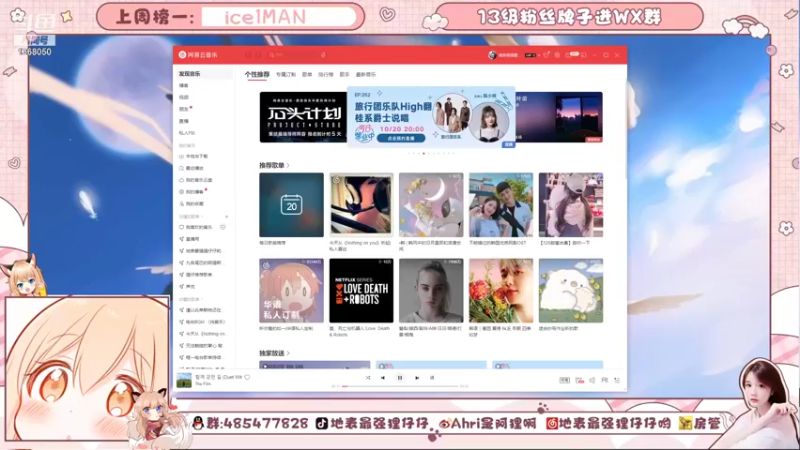Image resolution: width=800 pixels, height=450 pixels.
Task: Open the blonde woman portrait playlist cover
Action: click(x=431, y=290)
